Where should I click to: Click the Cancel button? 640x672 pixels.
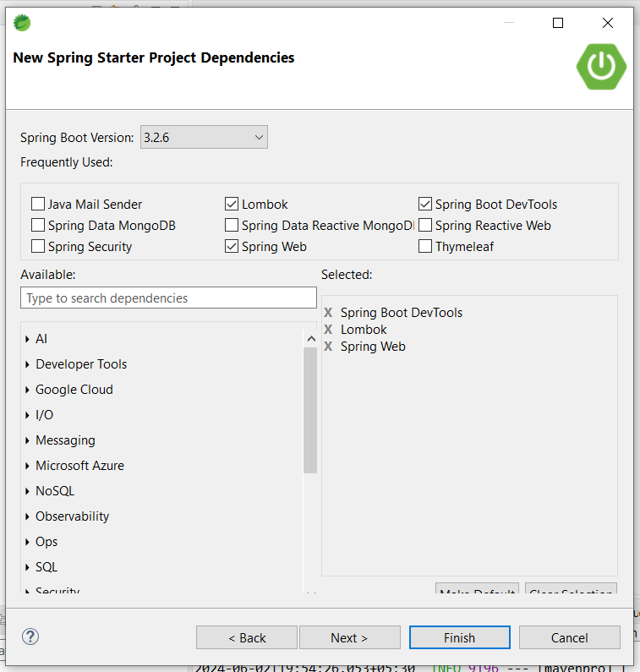pos(570,637)
